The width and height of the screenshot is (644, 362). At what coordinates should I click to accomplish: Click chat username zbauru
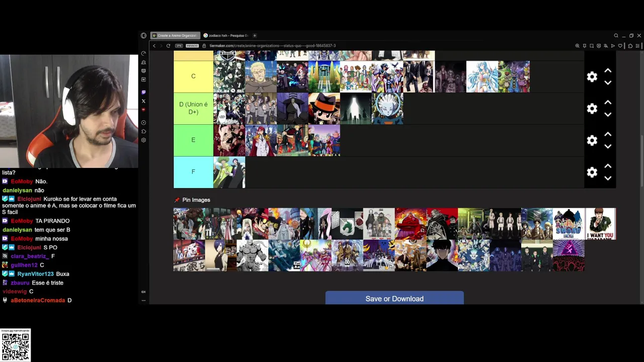pyautogui.click(x=20, y=283)
